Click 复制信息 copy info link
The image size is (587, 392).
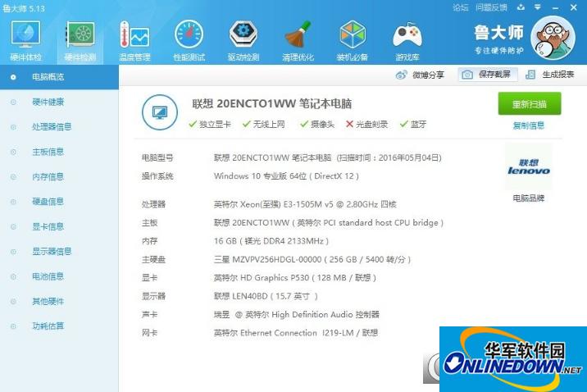[529, 125]
